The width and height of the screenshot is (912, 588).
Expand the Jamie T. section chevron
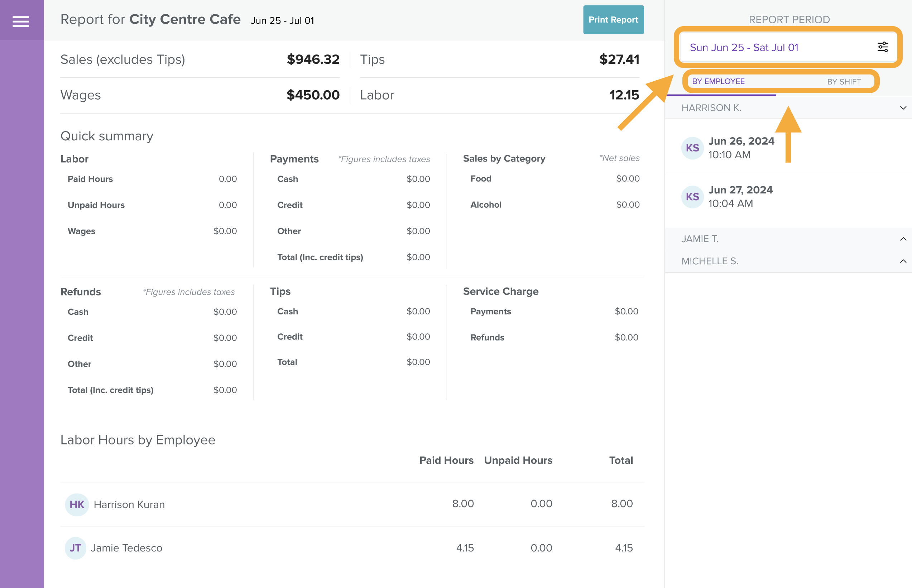point(903,239)
